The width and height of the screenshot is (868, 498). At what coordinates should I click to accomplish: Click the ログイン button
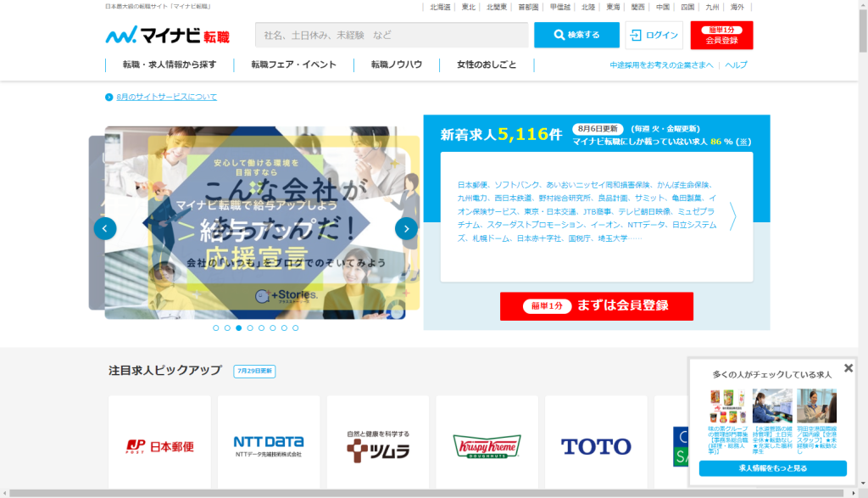[x=654, y=35]
